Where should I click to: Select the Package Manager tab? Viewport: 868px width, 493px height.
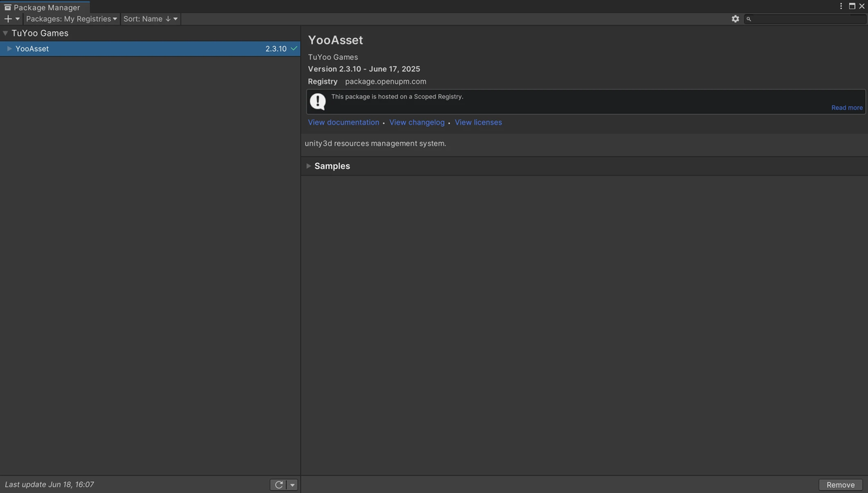[x=45, y=7]
